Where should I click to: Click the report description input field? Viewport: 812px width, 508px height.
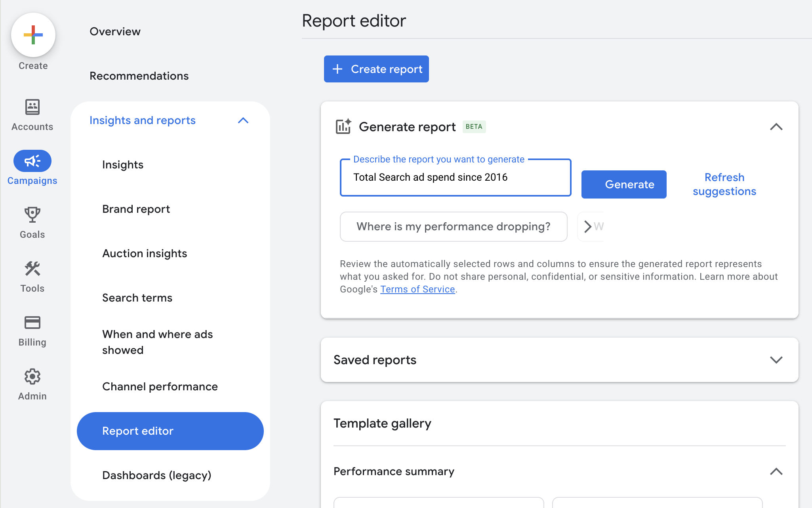pos(456,178)
